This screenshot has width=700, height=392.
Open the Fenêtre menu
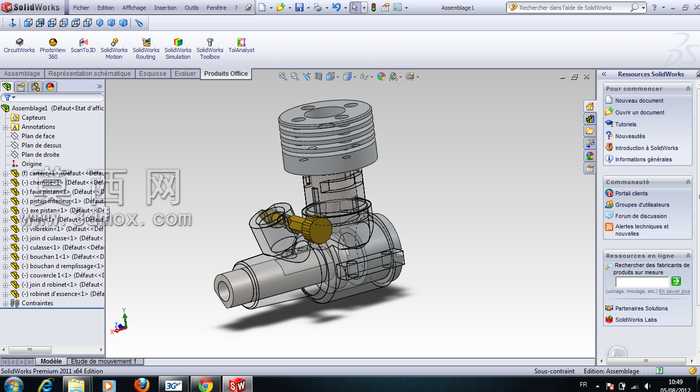coord(216,8)
